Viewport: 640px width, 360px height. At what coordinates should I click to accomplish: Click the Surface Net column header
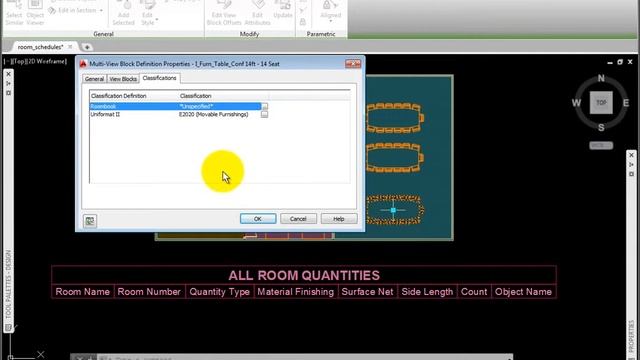coord(367,292)
